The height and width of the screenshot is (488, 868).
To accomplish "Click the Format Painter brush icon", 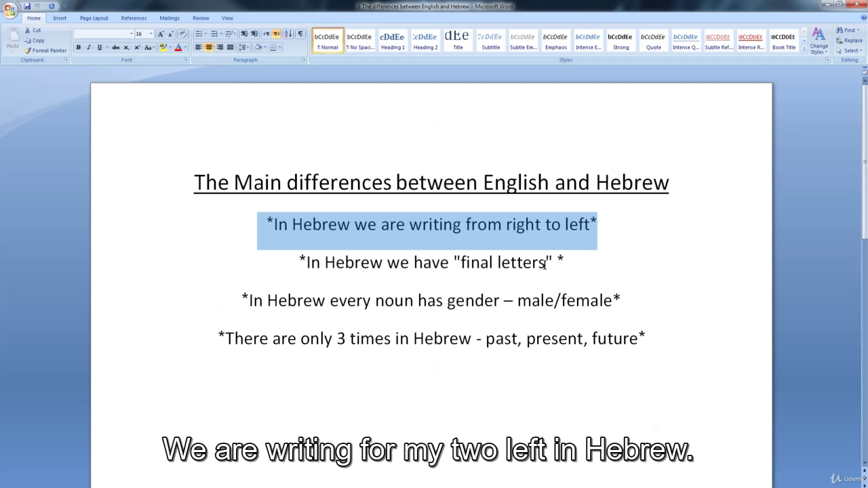I will tap(28, 51).
